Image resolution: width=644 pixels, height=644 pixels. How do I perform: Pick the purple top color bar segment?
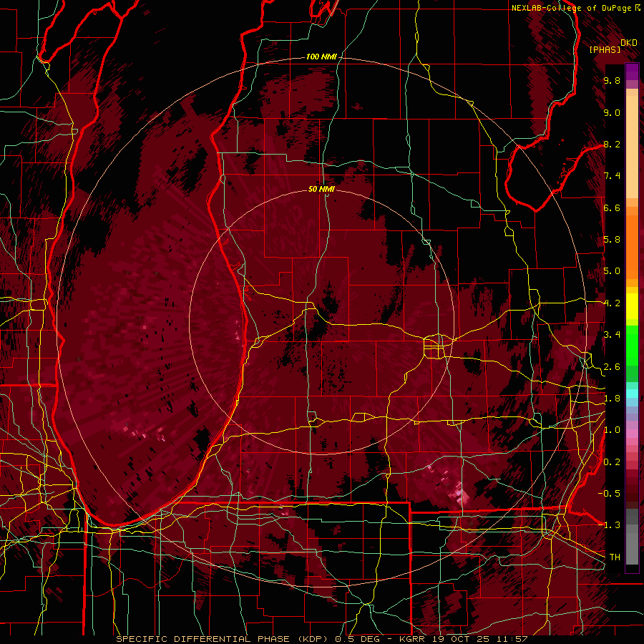coord(632,72)
